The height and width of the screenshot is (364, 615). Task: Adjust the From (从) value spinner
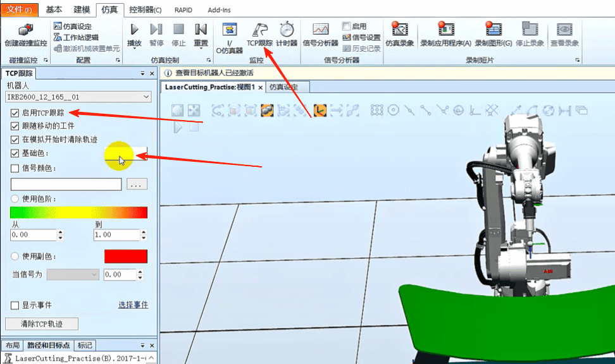60,234
